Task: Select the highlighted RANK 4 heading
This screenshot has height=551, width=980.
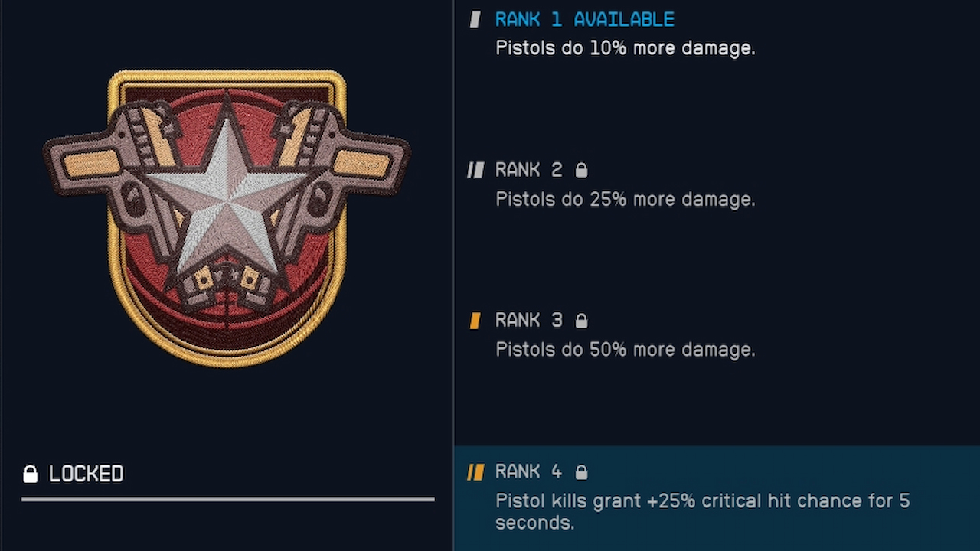Action: (529, 472)
